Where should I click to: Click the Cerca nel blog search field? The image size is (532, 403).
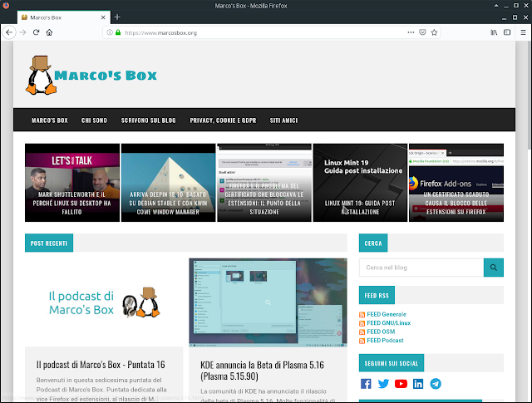tap(421, 268)
